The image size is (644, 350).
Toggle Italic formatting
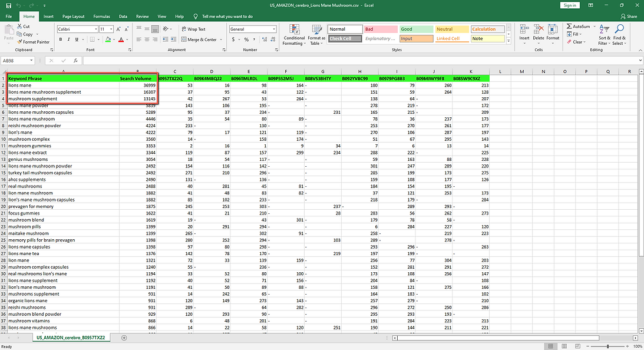coord(68,39)
